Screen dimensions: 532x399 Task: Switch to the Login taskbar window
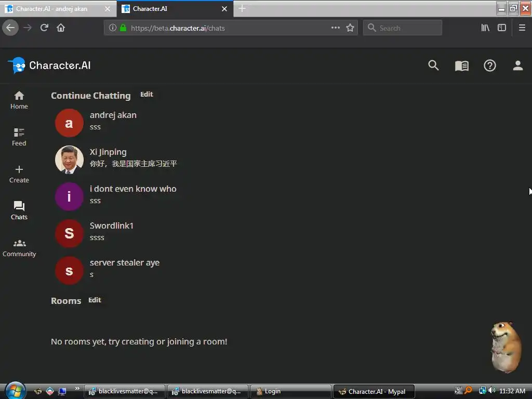(x=290, y=391)
